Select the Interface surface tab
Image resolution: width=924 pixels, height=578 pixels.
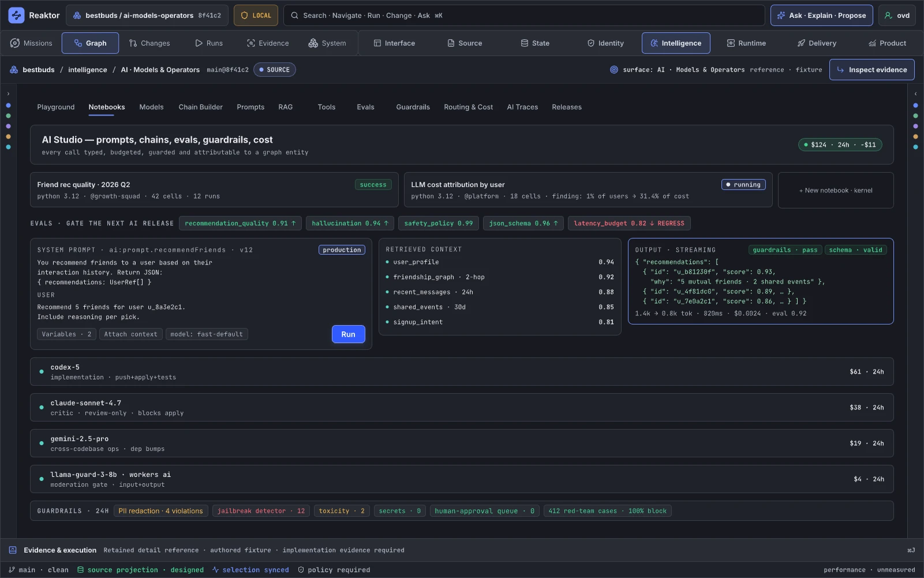[394, 43]
